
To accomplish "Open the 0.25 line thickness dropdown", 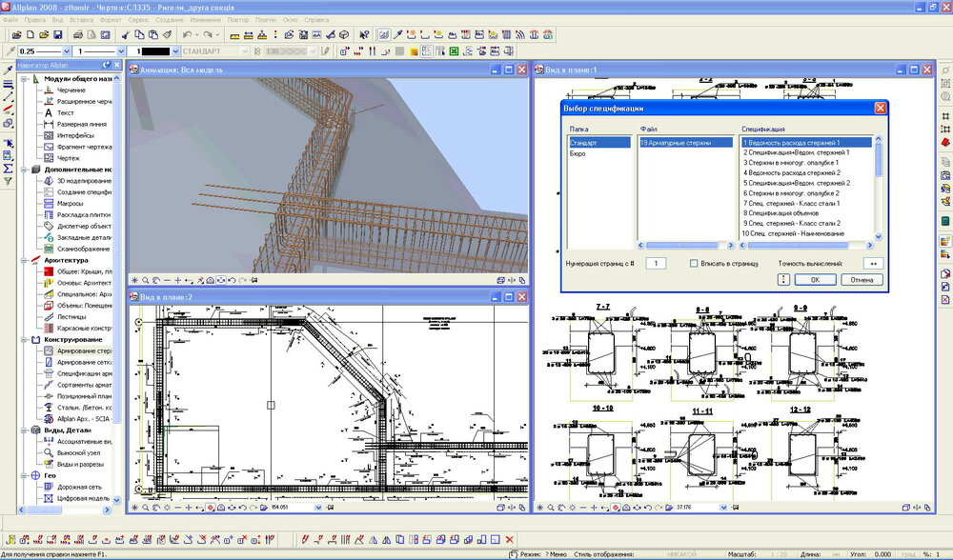I will 67,50.
